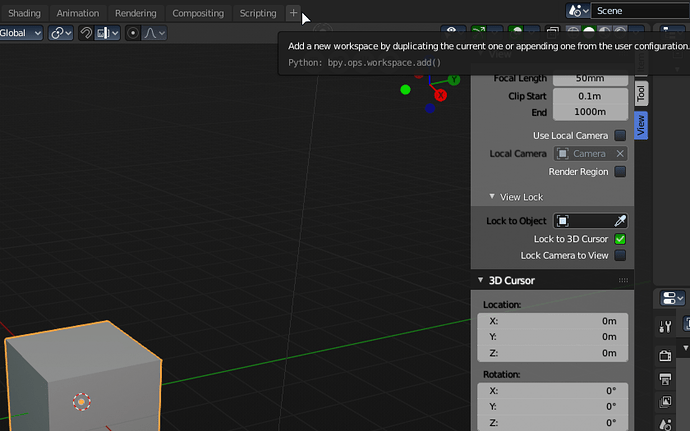This screenshot has height=431, width=690.
Task: Click the negative Z blue dot gizmo
Action: (430, 108)
